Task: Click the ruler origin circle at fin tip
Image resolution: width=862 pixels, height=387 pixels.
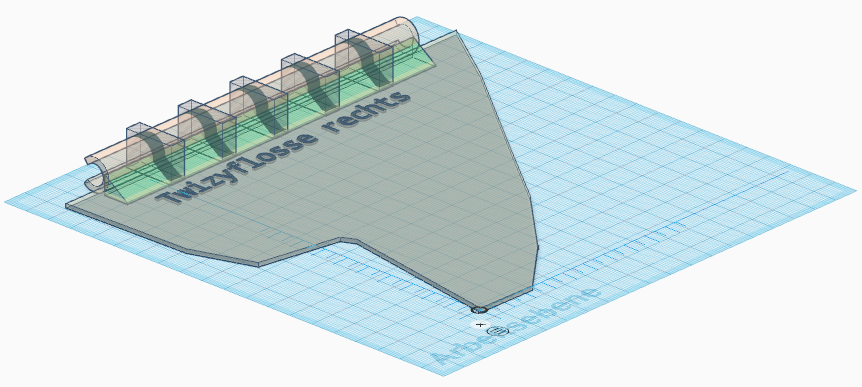Action: click(479, 310)
